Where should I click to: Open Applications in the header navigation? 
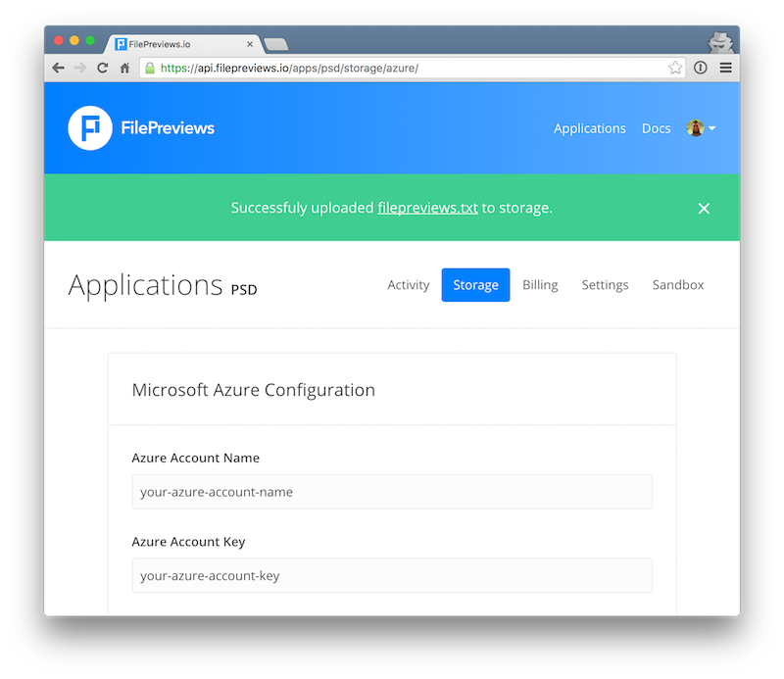(x=590, y=128)
